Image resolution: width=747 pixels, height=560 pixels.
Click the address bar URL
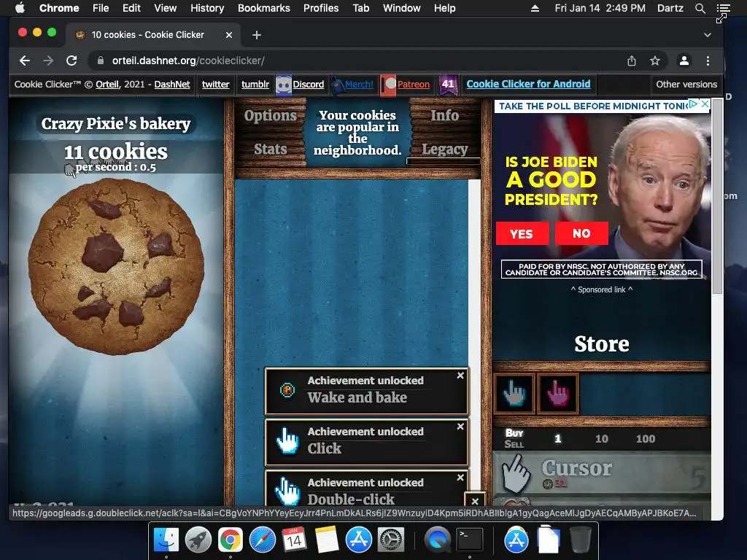pos(188,61)
